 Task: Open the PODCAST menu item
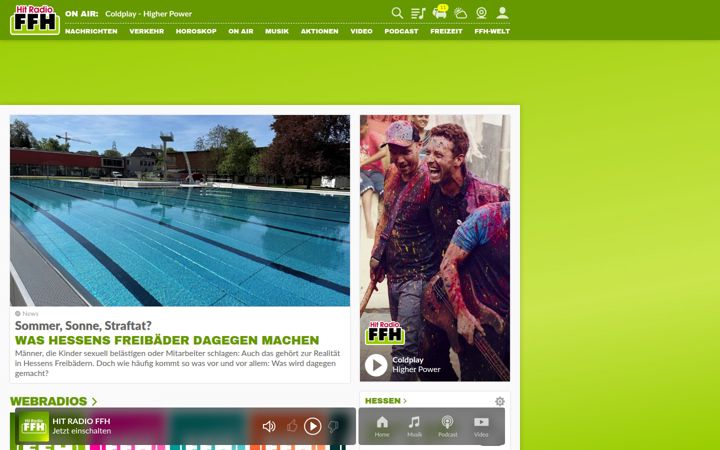(401, 31)
